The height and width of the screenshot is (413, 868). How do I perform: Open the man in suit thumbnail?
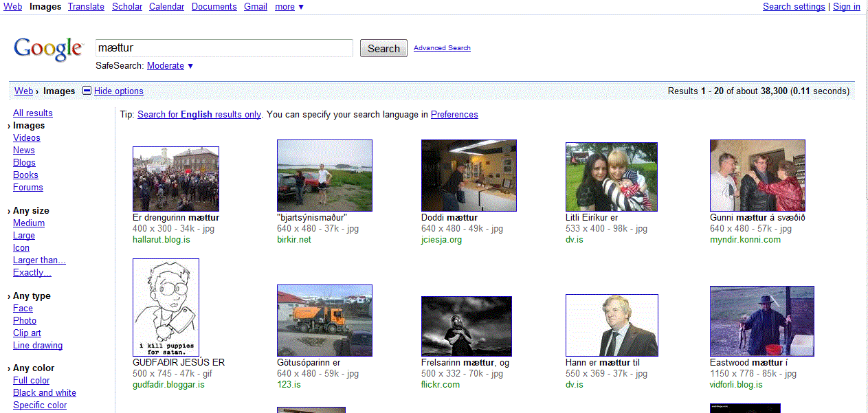point(611,325)
